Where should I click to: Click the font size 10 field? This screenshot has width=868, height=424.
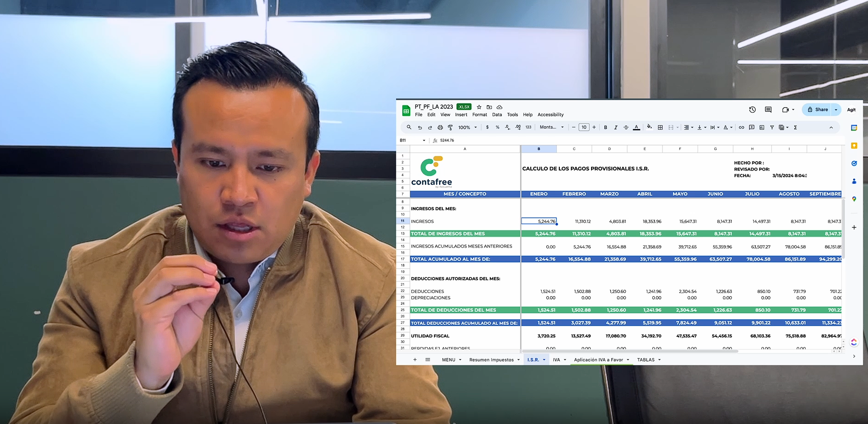584,127
